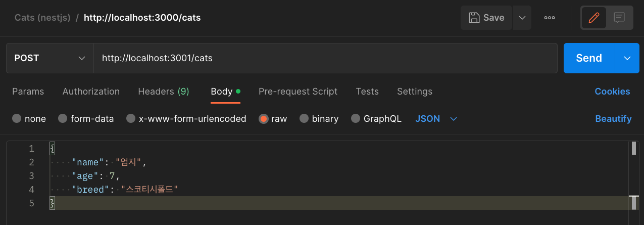Click the Beautify link
The height and width of the screenshot is (225, 644).
point(613,119)
